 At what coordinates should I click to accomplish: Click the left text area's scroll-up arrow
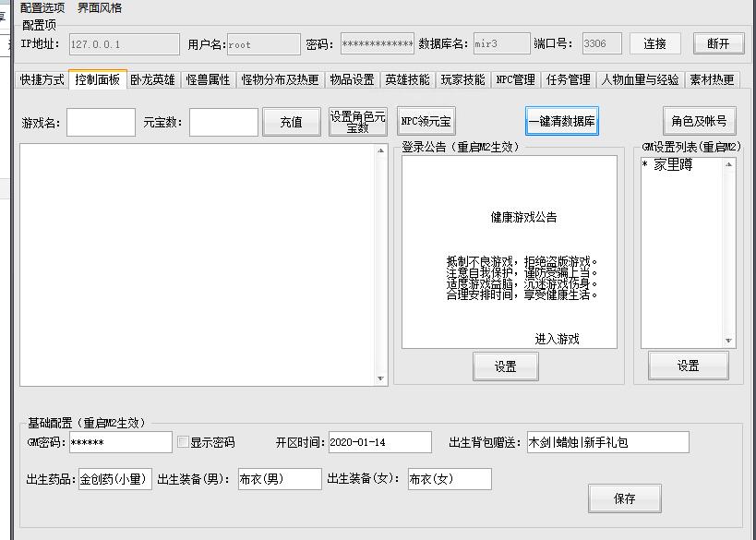(381, 151)
